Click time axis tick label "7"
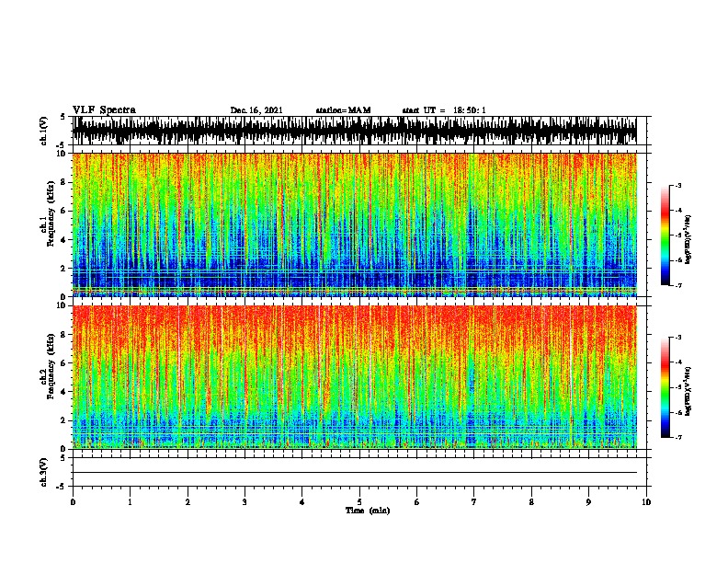The image size is (728, 563). click(474, 502)
